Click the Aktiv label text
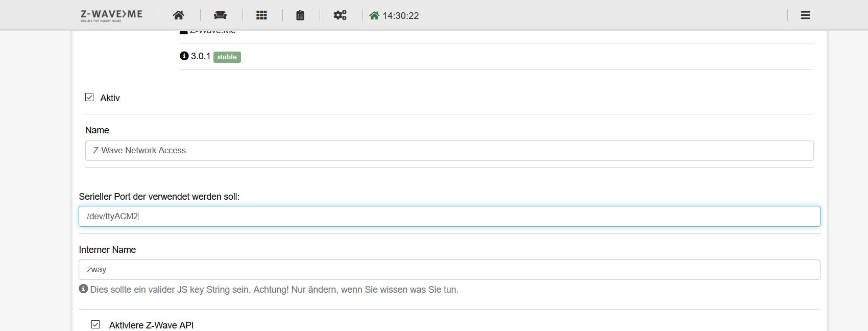868x331 pixels. pyautogui.click(x=110, y=98)
